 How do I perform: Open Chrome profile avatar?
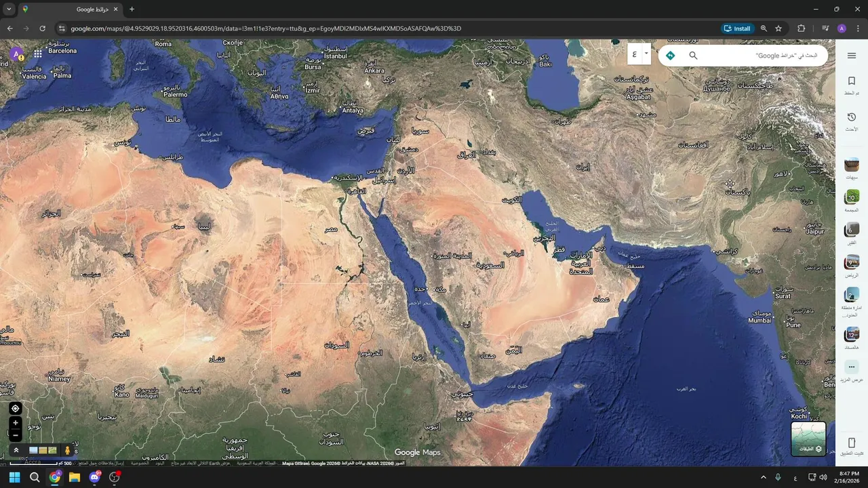point(842,28)
